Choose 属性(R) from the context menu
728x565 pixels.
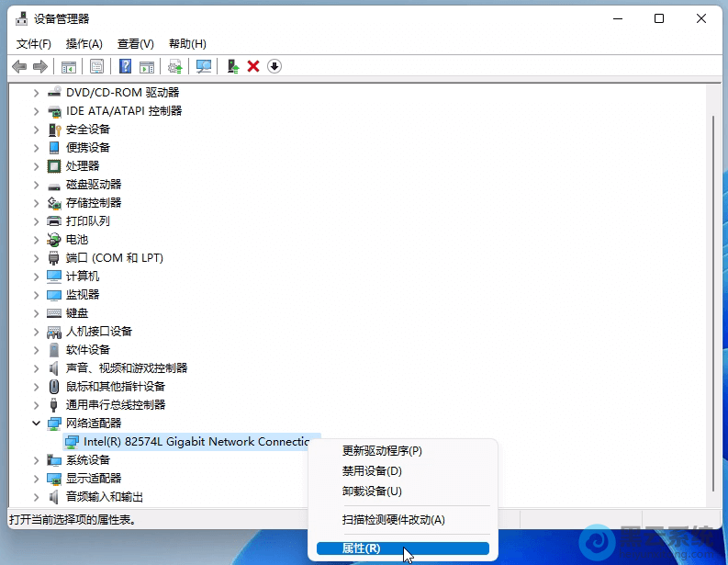(x=361, y=548)
